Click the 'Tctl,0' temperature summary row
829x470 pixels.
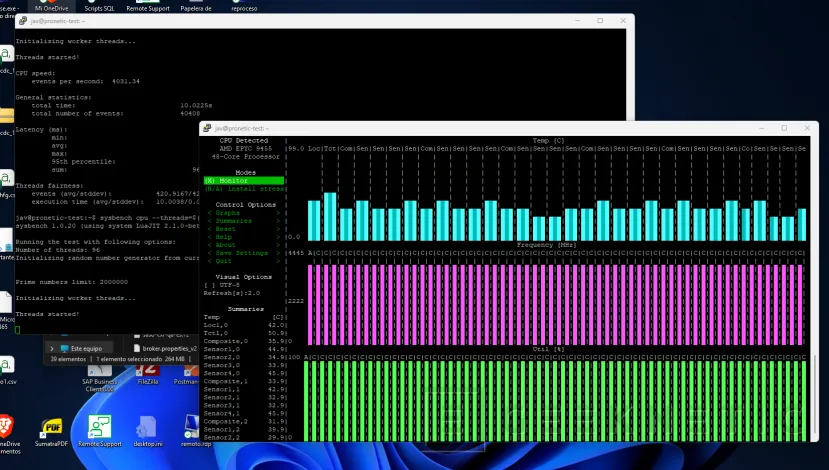click(245, 333)
